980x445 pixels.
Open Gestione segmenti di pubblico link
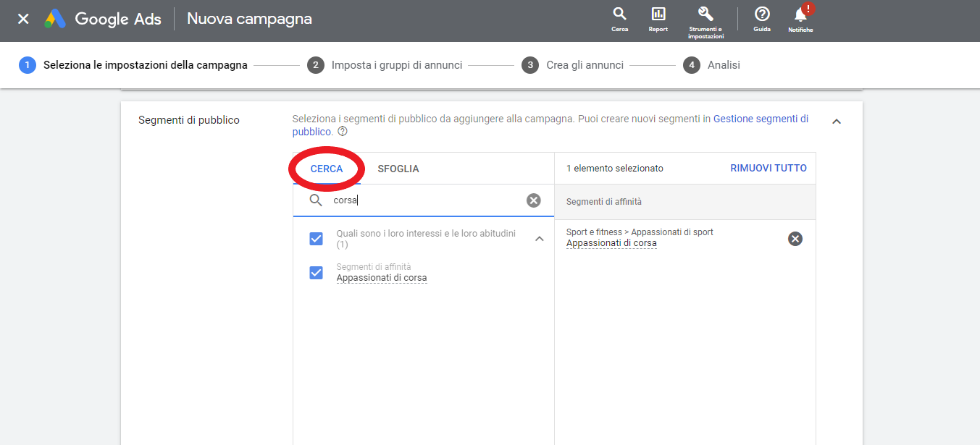tap(761, 119)
